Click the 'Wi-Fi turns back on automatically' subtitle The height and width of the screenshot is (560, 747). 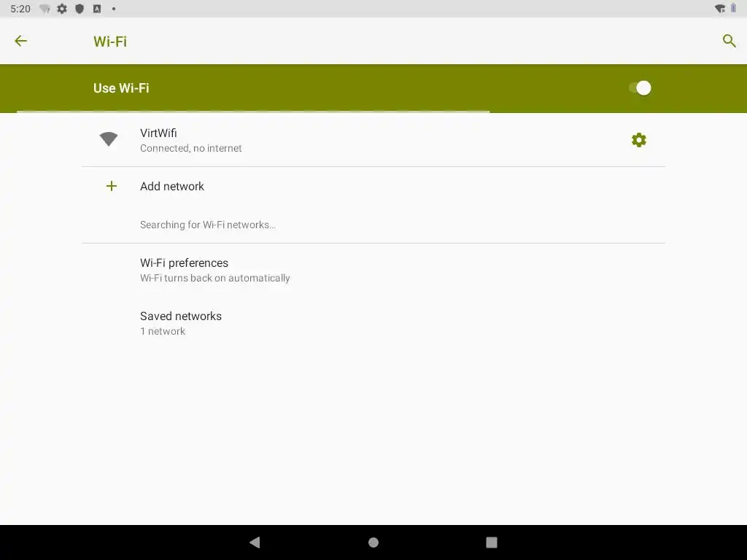pos(215,278)
